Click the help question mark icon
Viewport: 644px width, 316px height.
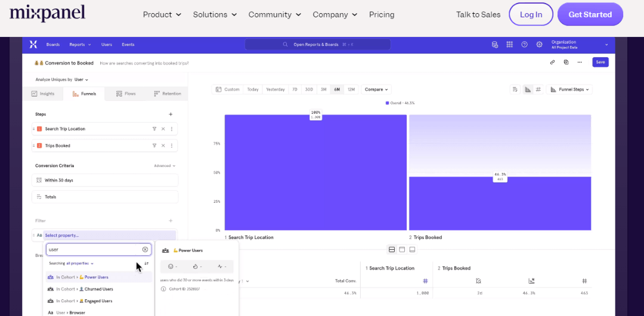(x=524, y=44)
